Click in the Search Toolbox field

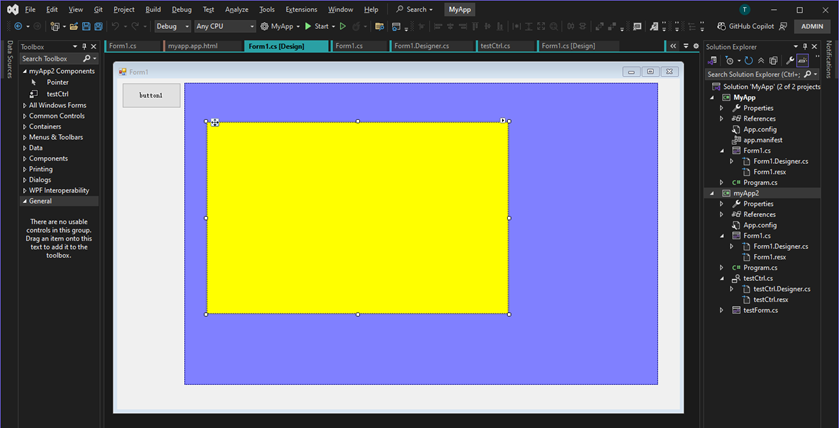click(51, 59)
